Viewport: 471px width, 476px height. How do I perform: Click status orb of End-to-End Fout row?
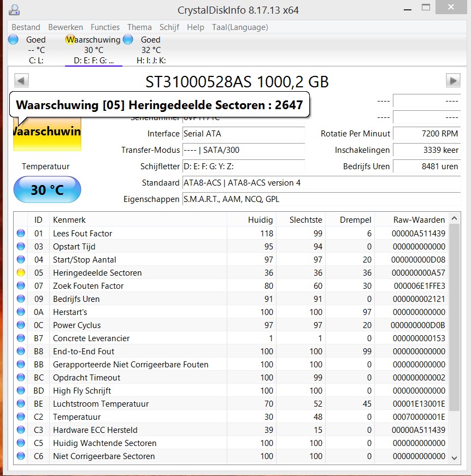[x=21, y=351]
